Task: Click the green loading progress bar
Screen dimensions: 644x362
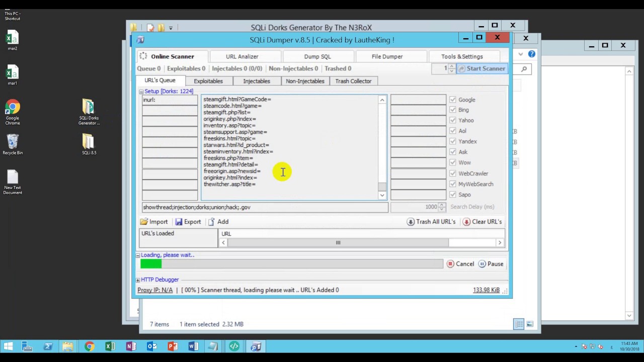Action: click(x=151, y=264)
